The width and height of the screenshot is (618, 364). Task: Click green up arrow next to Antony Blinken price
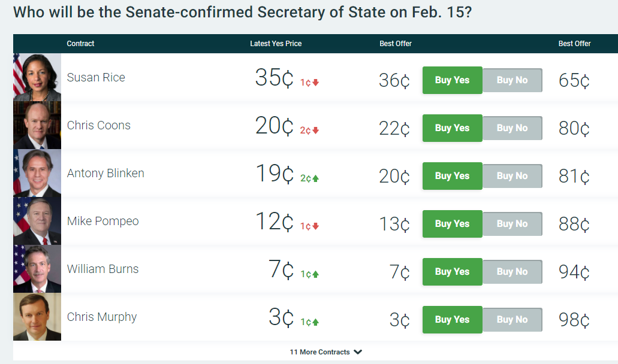tap(316, 178)
